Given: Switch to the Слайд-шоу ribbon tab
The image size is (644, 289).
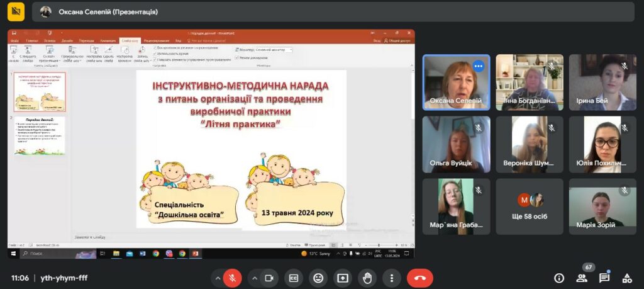Looking at the screenshot, I should click(x=130, y=40).
